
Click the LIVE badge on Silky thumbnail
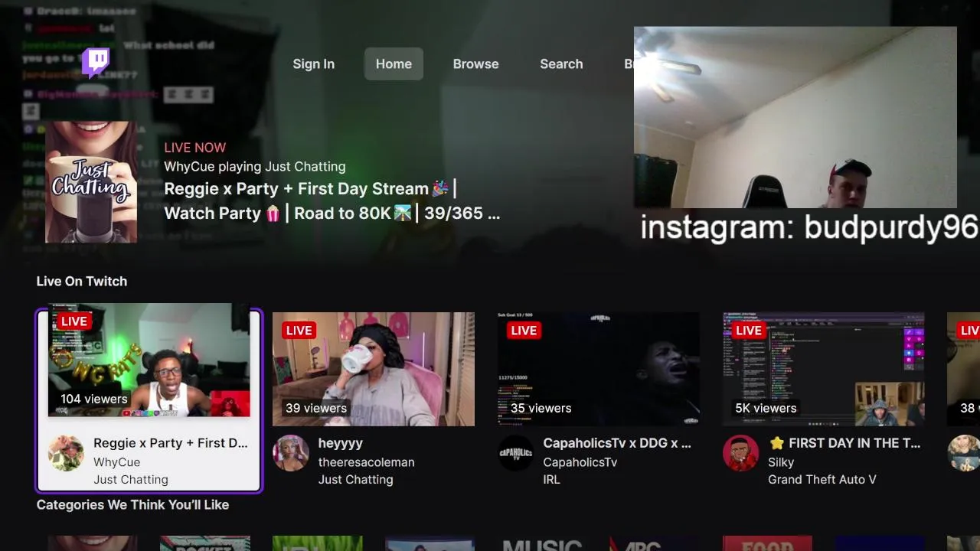[x=749, y=330]
